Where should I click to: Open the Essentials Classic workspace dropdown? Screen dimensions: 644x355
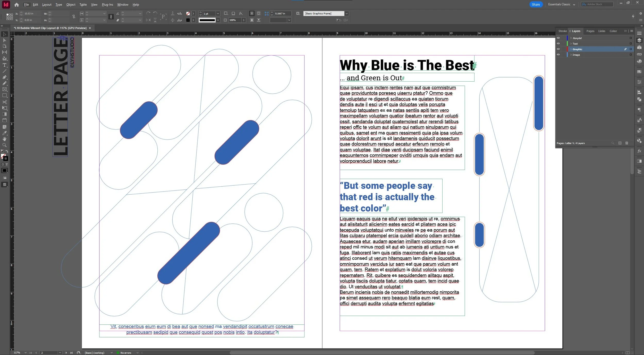tap(562, 4)
